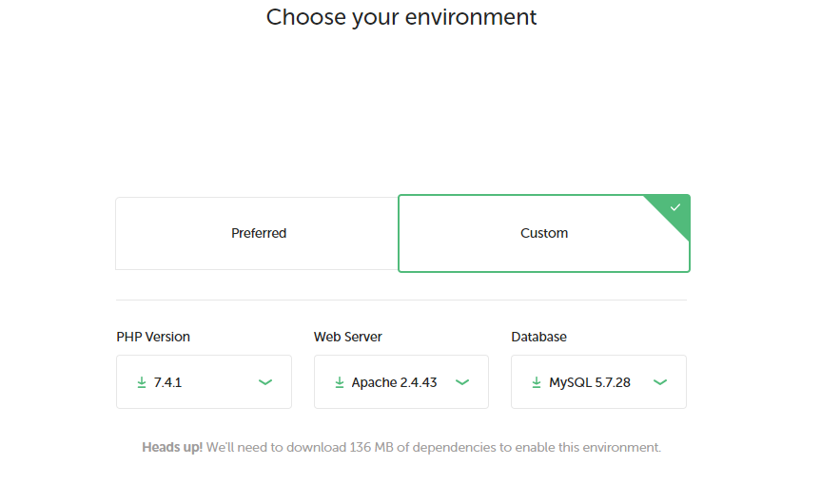This screenshot has width=821, height=504.
Task: Select the Custom environment option
Action: [544, 233]
